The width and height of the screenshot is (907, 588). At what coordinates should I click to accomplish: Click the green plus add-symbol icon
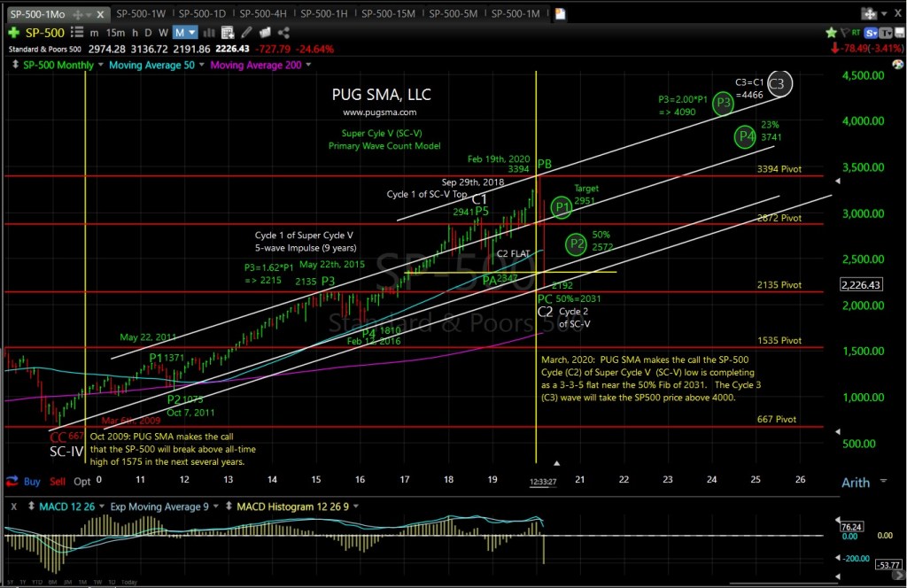click(13, 33)
